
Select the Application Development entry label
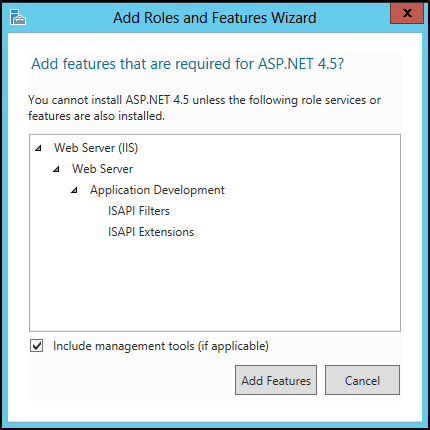(157, 190)
